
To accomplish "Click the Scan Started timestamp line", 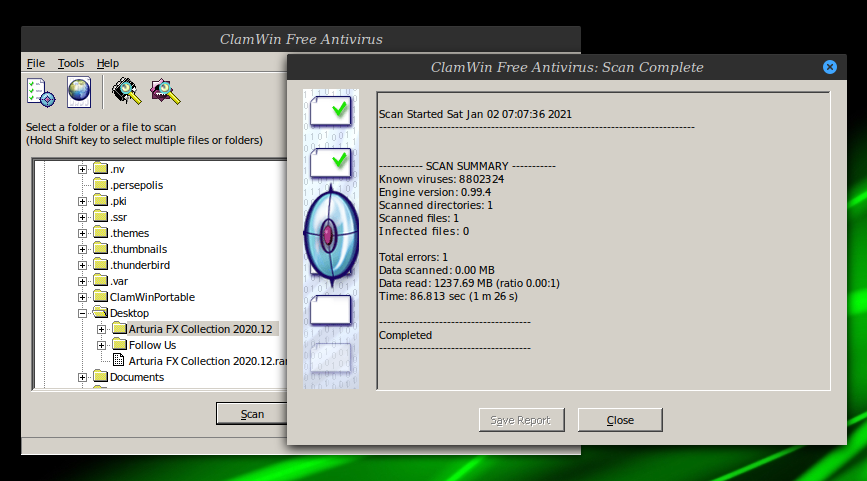I will pyautogui.click(x=475, y=114).
